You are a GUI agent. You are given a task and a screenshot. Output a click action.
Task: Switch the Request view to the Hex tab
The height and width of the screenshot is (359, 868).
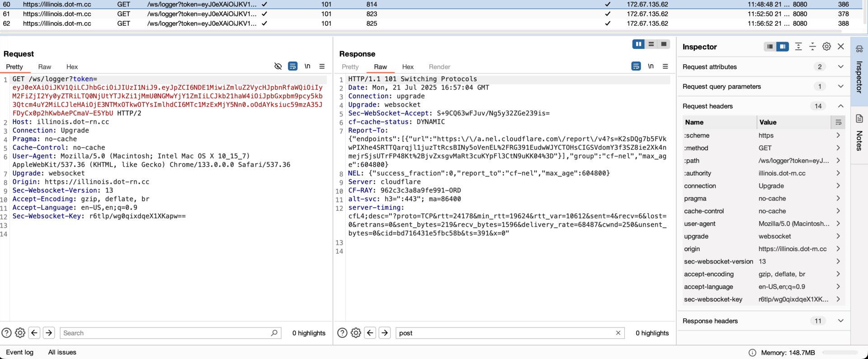point(72,67)
